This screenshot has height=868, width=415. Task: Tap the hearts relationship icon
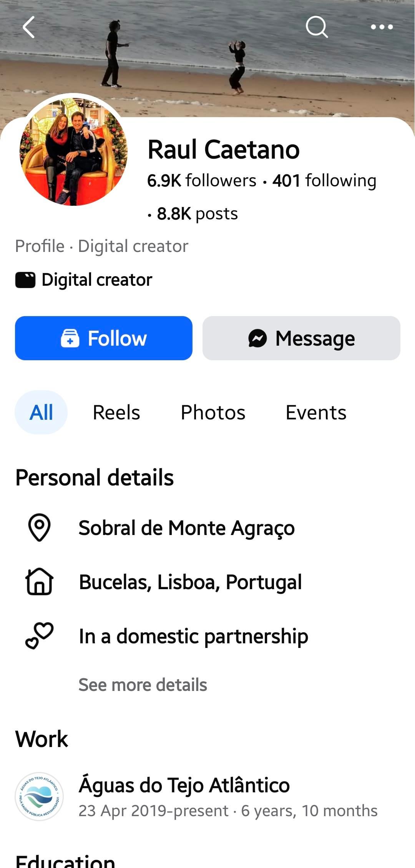tap(39, 636)
